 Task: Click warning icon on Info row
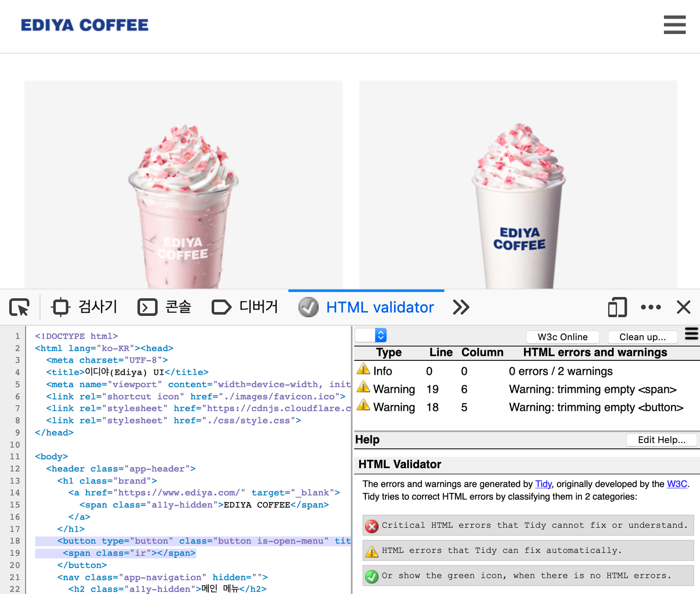pos(363,369)
